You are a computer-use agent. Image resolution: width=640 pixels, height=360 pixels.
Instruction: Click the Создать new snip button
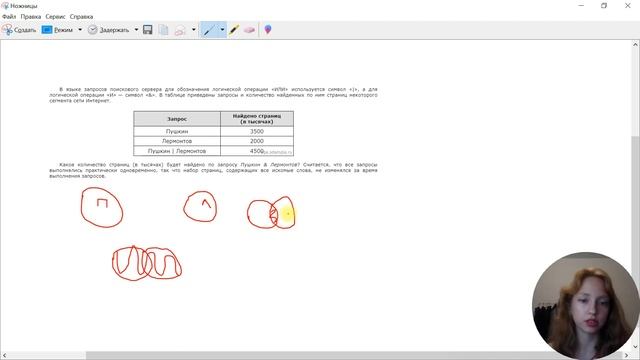(19, 30)
